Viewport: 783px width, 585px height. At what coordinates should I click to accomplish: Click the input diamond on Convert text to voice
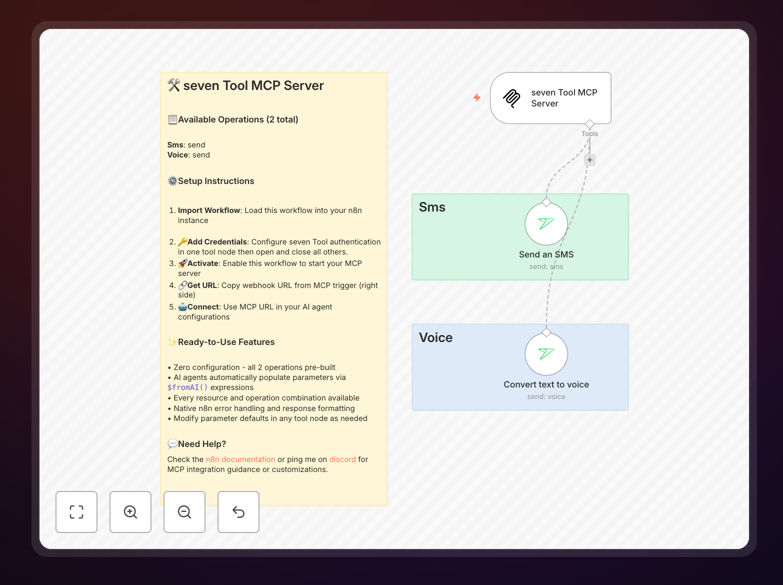click(x=546, y=332)
